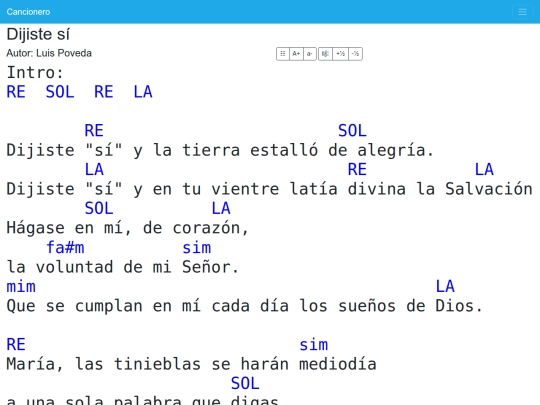Click the SOL chord above 'digas'
Screen dimensions: 540x405
[x=245, y=383]
